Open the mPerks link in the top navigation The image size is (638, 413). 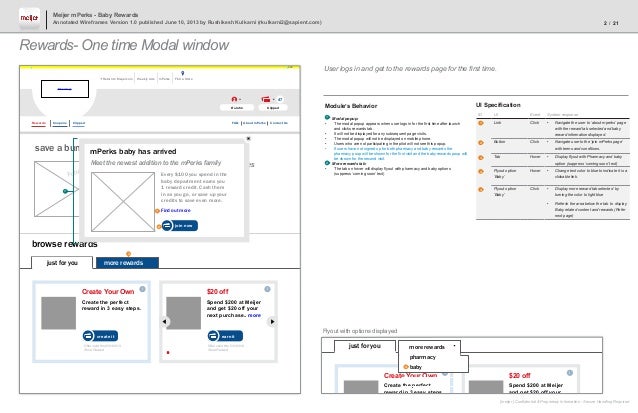164,79
